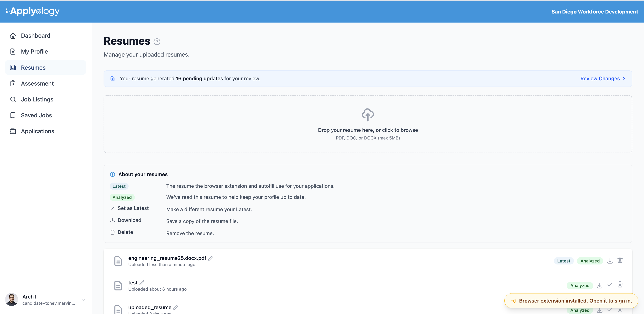The width and height of the screenshot is (644, 314).
Task: Click the Analyzed badge on engineering_resume25
Action: click(590, 261)
